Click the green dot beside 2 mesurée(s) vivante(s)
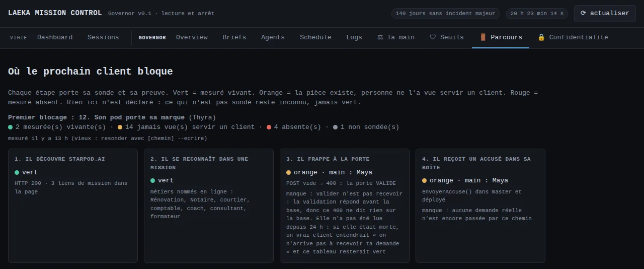This screenshot has width=644, height=269. [x=11, y=127]
